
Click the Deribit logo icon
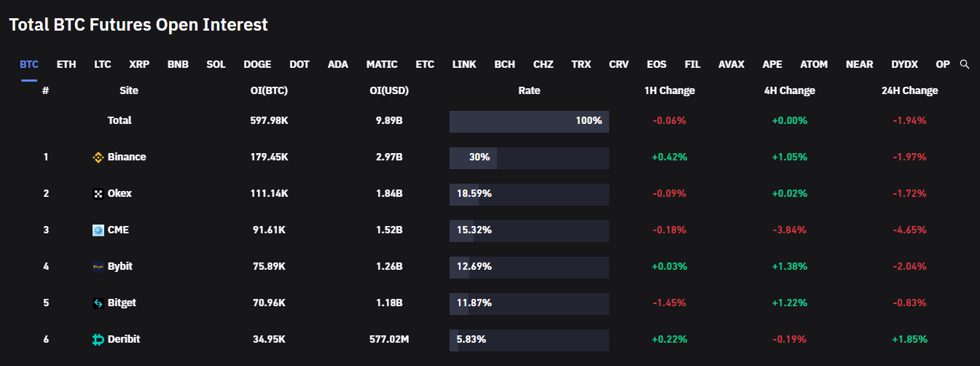point(98,340)
